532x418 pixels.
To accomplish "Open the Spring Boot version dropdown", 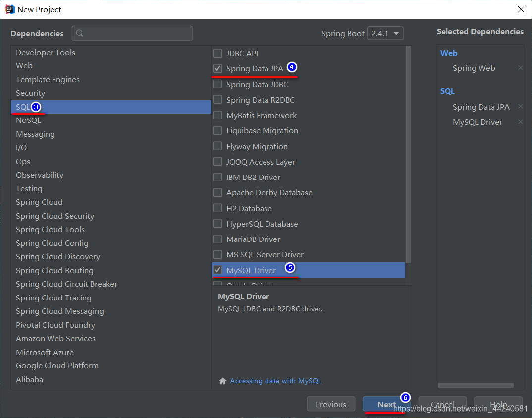I will pos(385,33).
